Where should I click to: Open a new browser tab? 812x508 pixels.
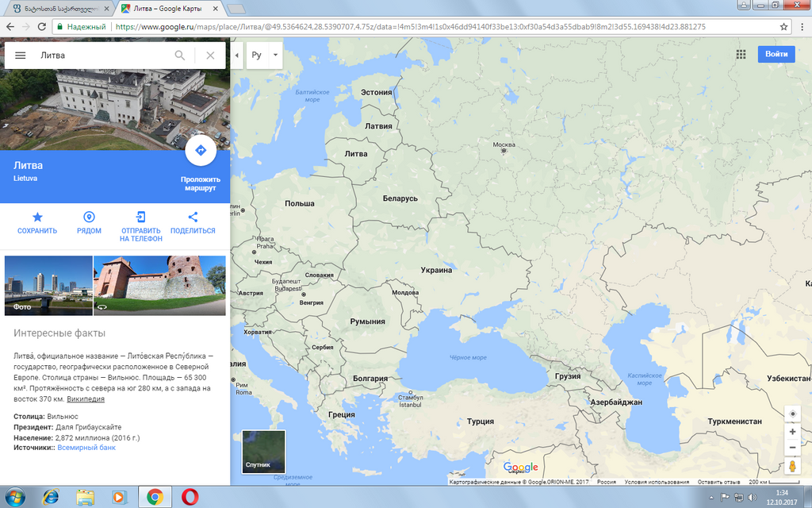click(x=236, y=9)
